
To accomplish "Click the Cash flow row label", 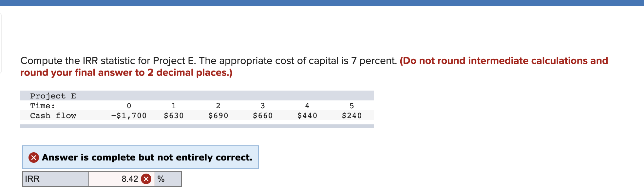I will point(53,116).
